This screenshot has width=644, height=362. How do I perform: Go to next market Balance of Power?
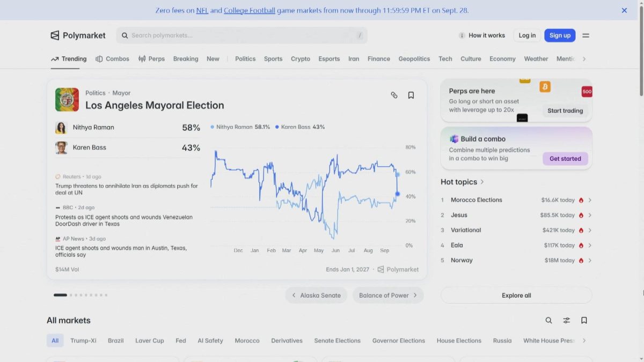(388, 295)
